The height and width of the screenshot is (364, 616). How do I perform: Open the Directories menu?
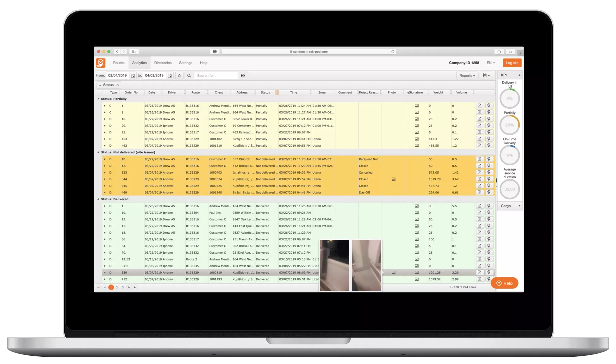(x=163, y=63)
